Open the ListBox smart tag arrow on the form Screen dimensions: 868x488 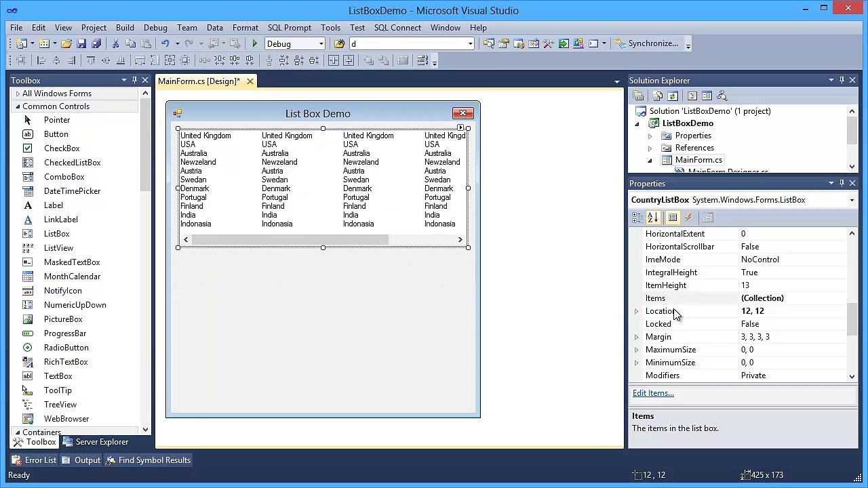460,127
